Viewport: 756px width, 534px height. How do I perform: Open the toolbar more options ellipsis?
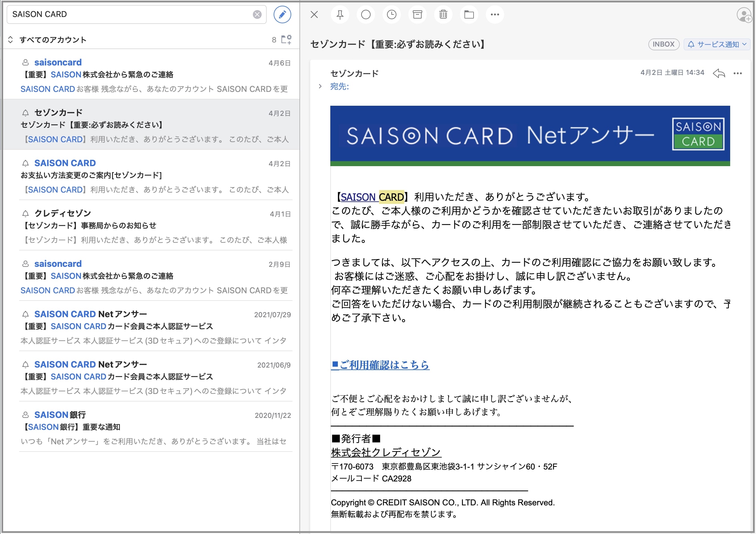495,14
